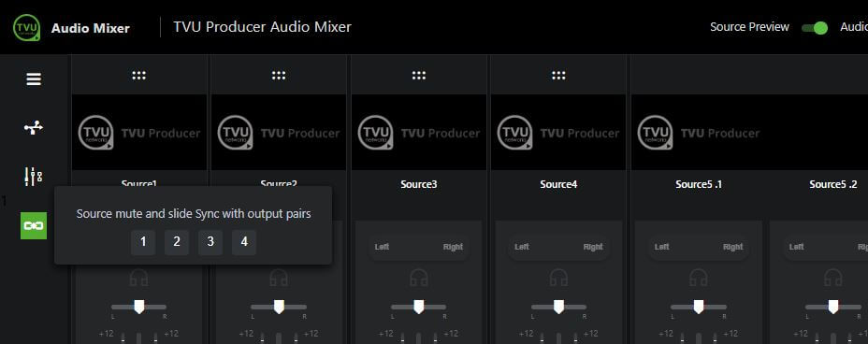Screen dimensions: 868x344
Task: Click the Source5 .2 channel name
Action: click(833, 185)
